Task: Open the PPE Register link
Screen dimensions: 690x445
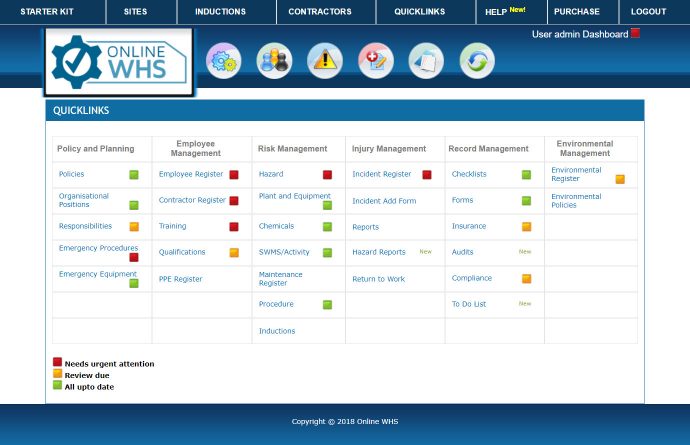Action: 180,279
